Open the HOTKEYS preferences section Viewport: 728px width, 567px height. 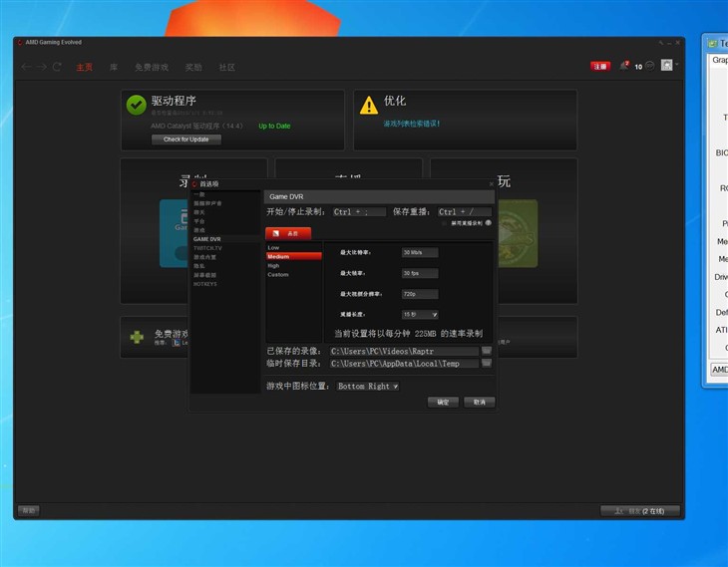[x=204, y=284]
